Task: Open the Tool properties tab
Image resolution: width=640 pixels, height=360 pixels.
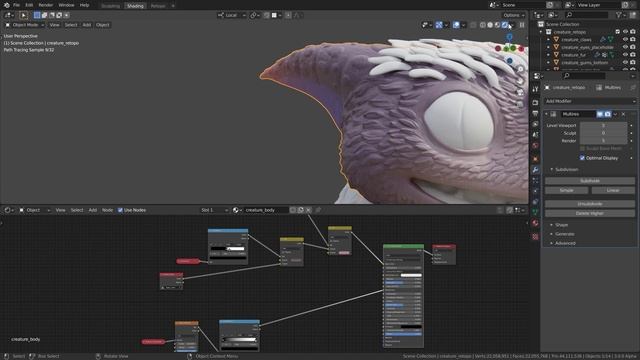Action: (x=535, y=89)
